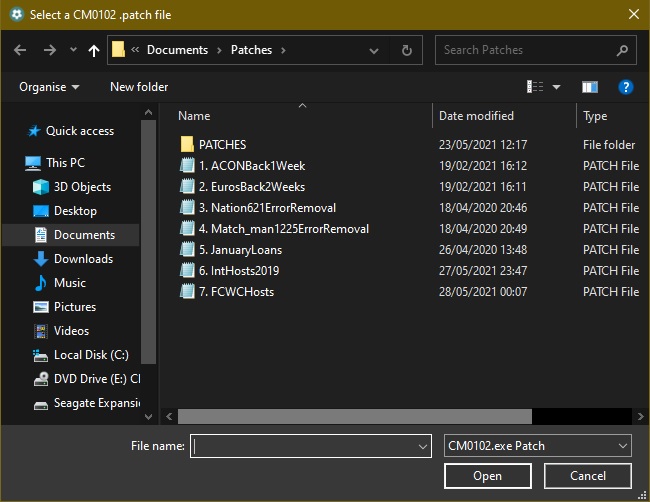Open the Organise menu
This screenshot has width=650, height=502.
point(49,87)
